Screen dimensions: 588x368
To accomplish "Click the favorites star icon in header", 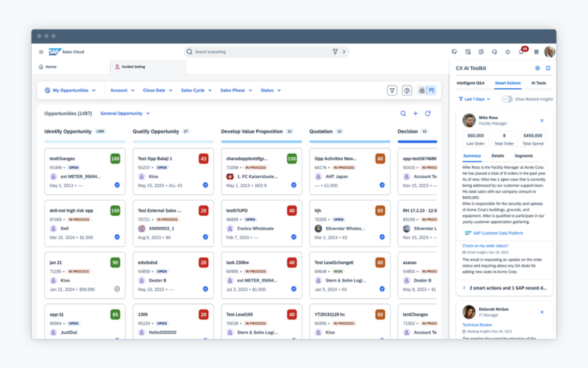I will point(508,52).
